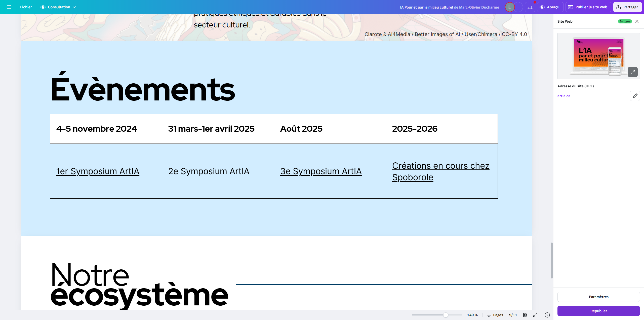Image resolution: width=644 pixels, height=320 pixels.
Task: Add a collaborator with plus icon
Action: tap(518, 7)
